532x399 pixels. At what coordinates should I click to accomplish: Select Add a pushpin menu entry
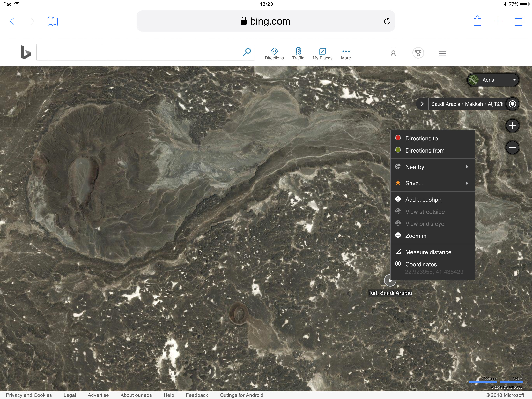pyautogui.click(x=424, y=199)
